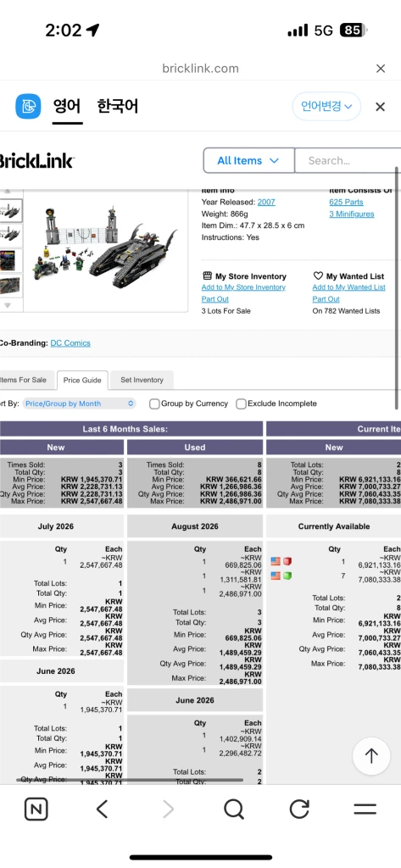401x868 pixels.
Task: Click the main Batmobile set image
Action: [105, 249]
